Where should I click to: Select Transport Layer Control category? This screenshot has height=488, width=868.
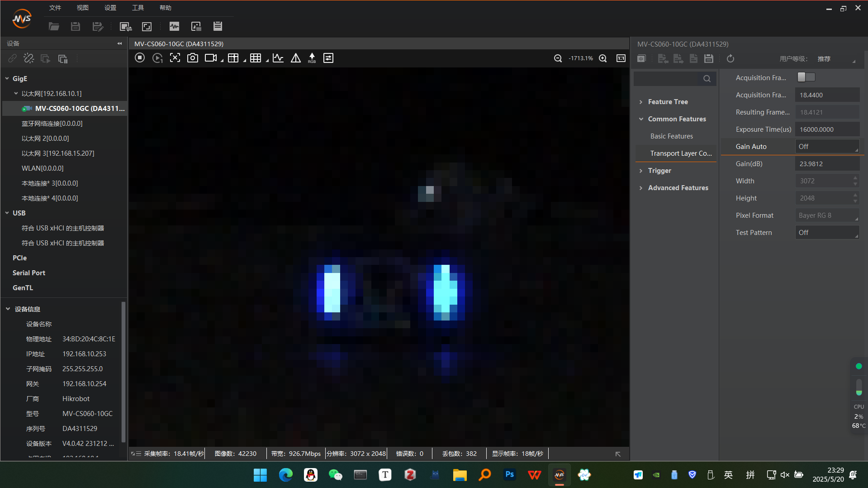pyautogui.click(x=681, y=153)
